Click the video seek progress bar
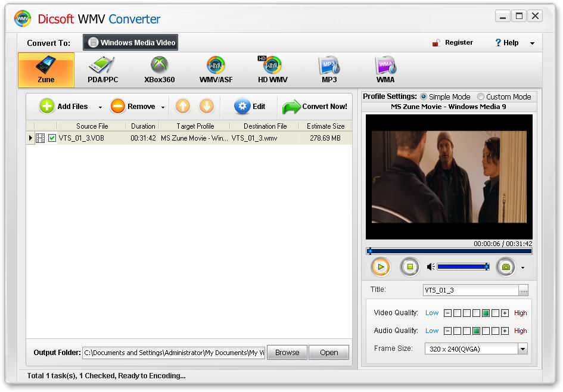 click(x=449, y=251)
